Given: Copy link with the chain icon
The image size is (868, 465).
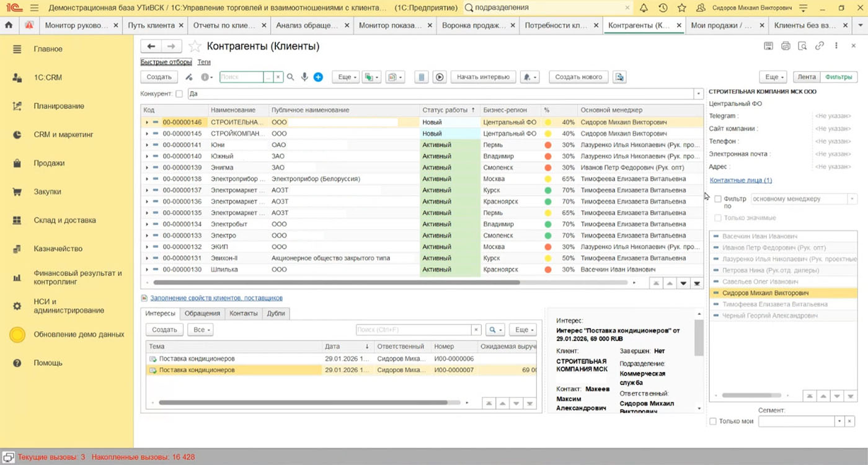Looking at the screenshot, I should tap(820, 46).
